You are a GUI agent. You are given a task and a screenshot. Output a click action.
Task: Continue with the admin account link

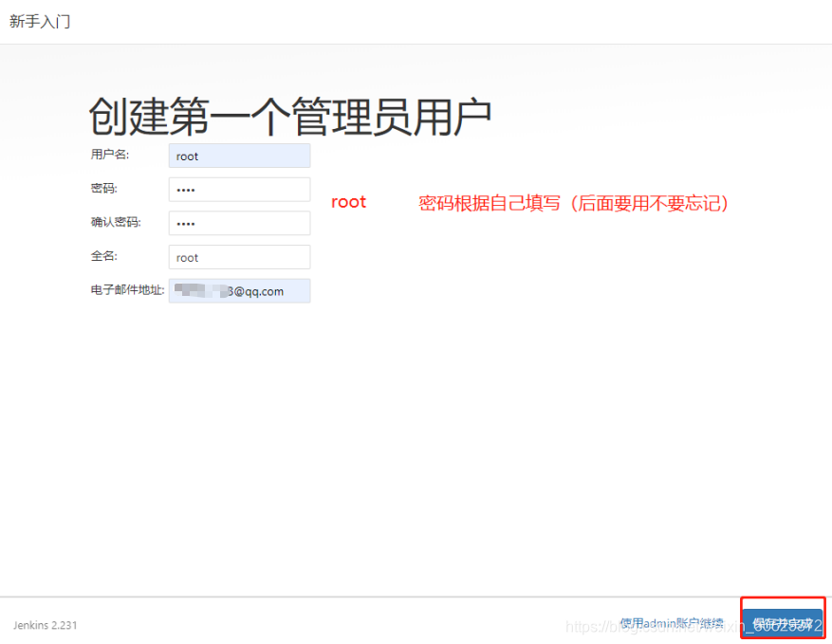point(672,623)
